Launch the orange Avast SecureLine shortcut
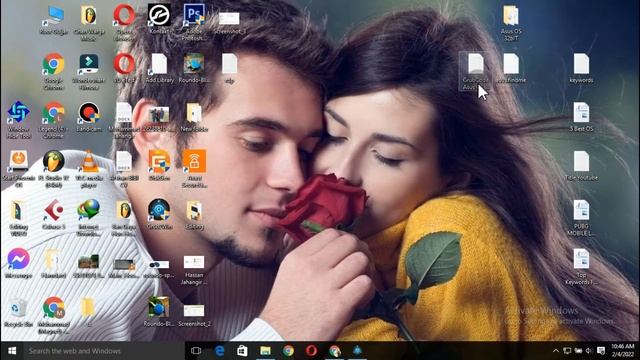This screenshot has height=360, width=640. point(194,169)
